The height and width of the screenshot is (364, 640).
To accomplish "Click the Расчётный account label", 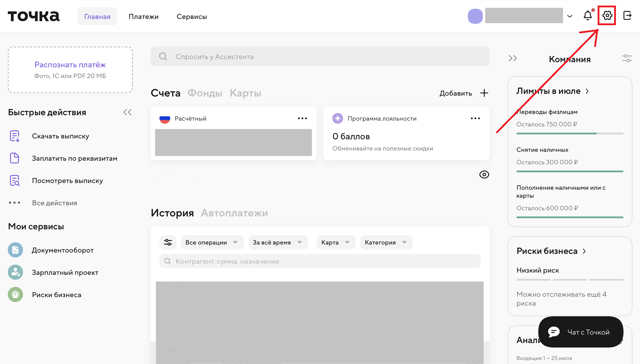I will pyautogui.click(x=191, y=119).
